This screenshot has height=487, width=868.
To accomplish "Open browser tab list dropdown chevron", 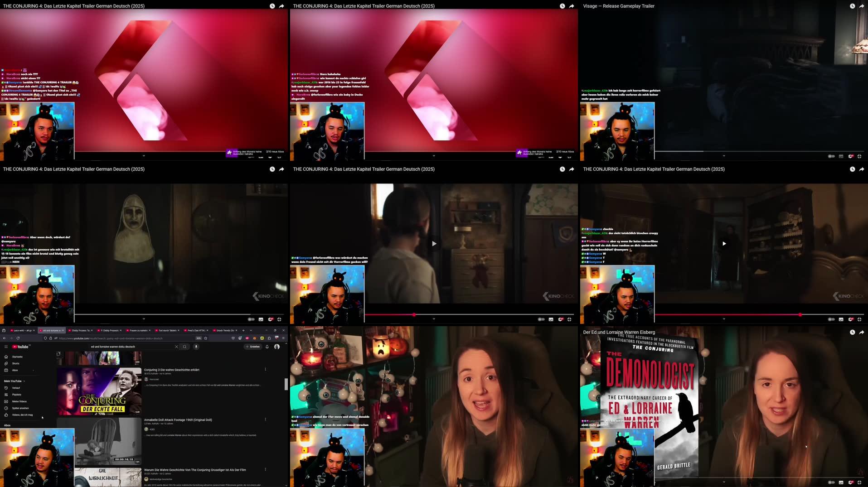I will pyautogui.click(x=251, y=330).
